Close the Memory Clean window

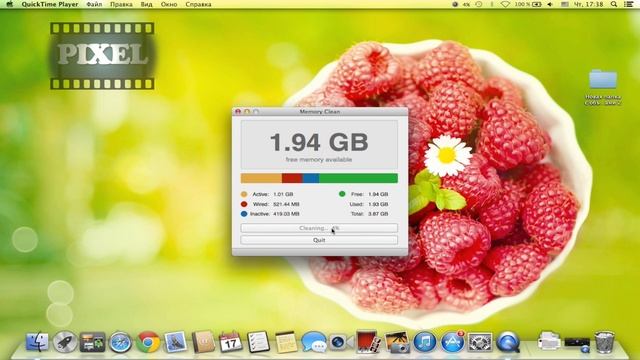coord(238,111)
